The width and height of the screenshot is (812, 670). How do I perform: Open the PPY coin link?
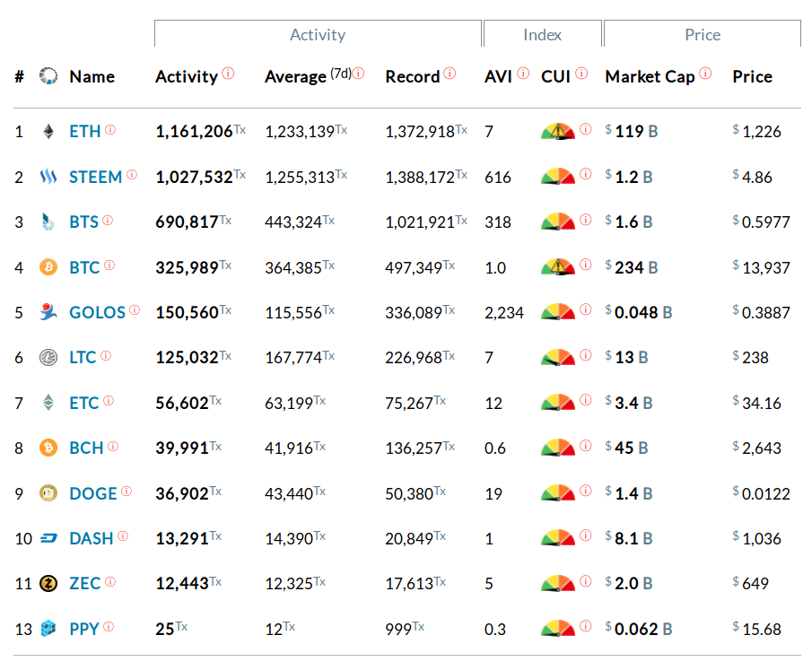(x=84, y=629)
